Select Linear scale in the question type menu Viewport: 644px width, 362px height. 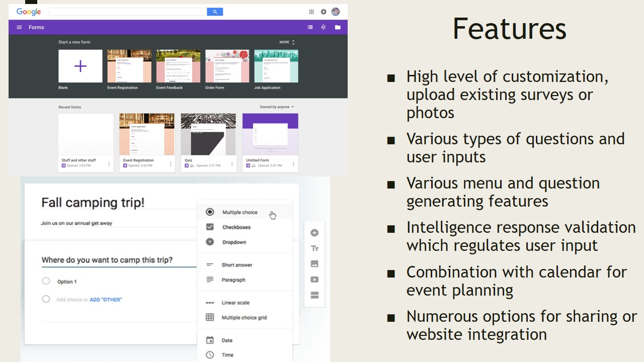click(x=235, y=303)
